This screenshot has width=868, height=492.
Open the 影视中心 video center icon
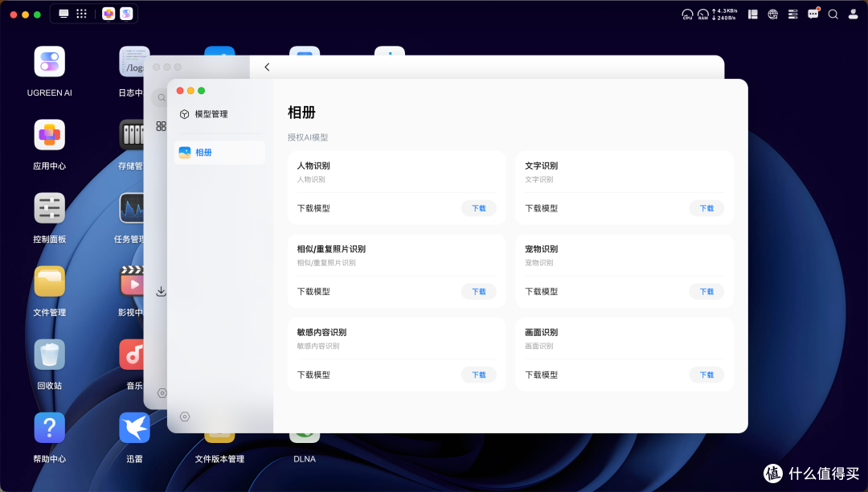(131, 281)
